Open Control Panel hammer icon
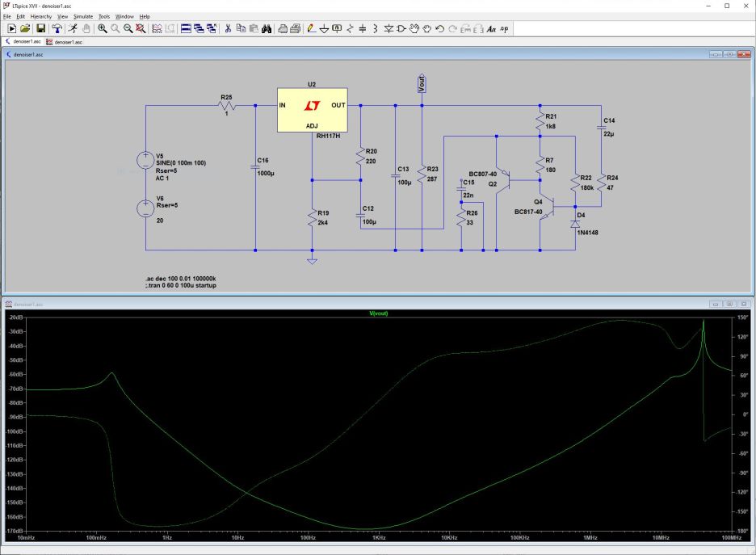Viewport: 756px width, 555px height. (57, 29)
